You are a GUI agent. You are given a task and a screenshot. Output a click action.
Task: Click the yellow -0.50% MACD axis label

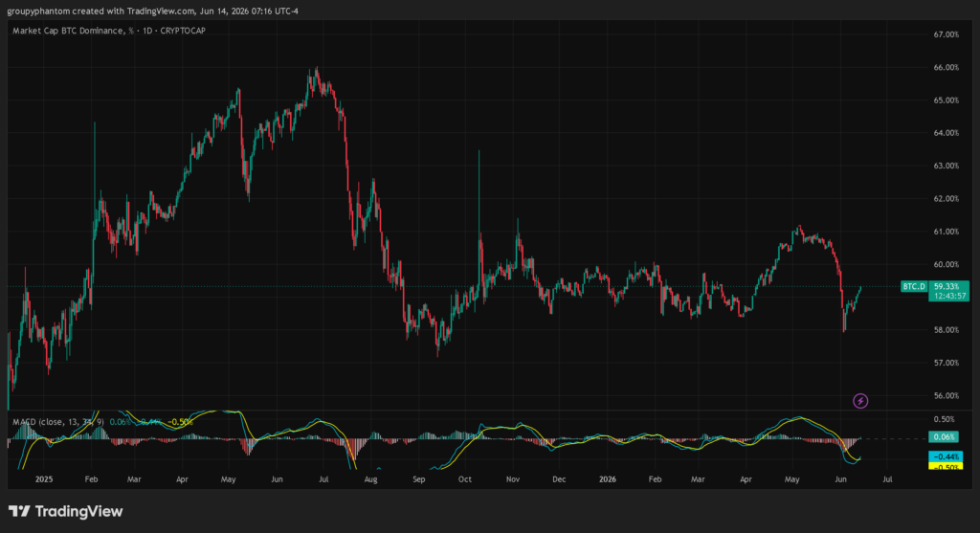click(946, 467)
